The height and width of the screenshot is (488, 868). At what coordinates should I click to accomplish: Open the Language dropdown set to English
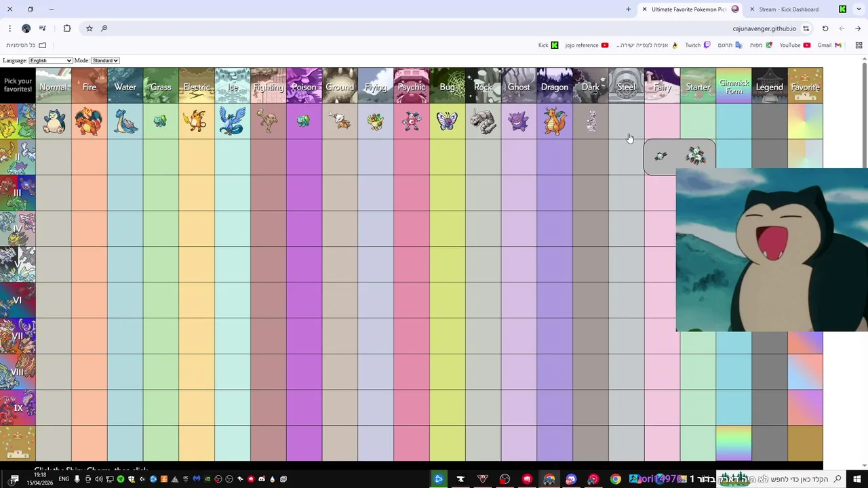click(x=50, y=60)
